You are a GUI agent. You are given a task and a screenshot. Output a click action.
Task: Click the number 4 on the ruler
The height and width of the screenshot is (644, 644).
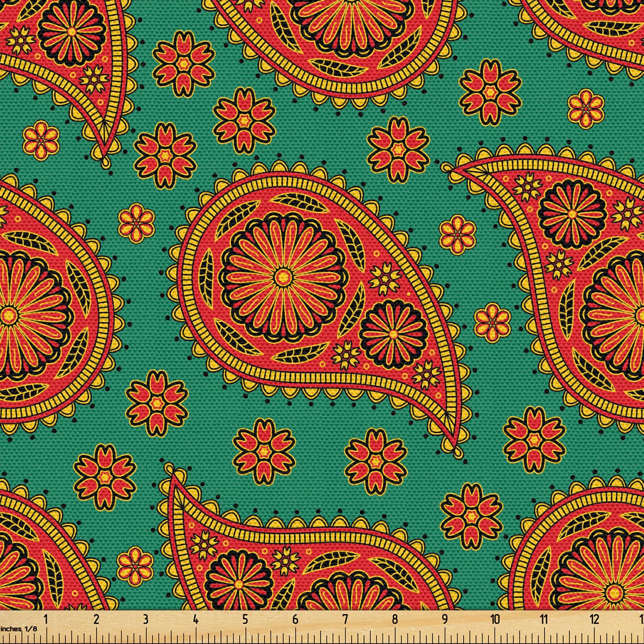(195, 620)
